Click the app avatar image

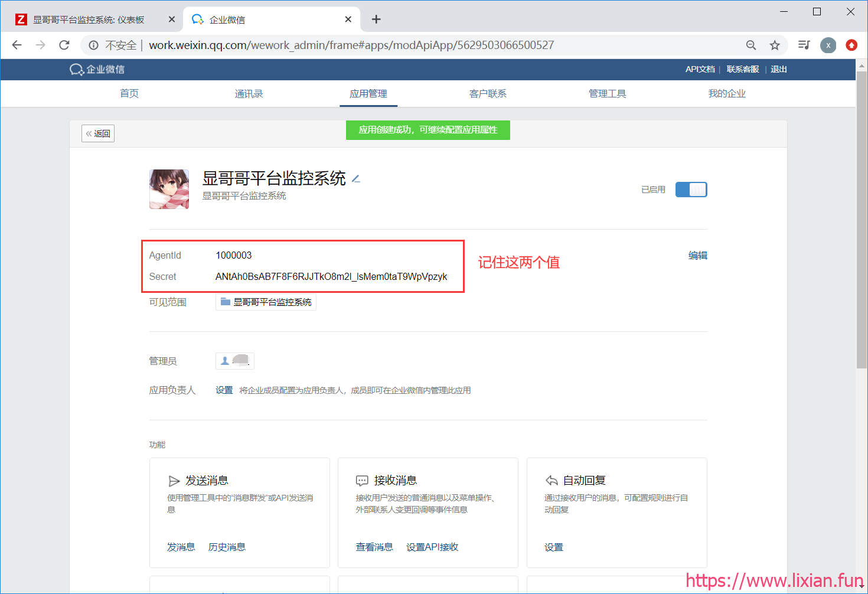pos(169,190)
